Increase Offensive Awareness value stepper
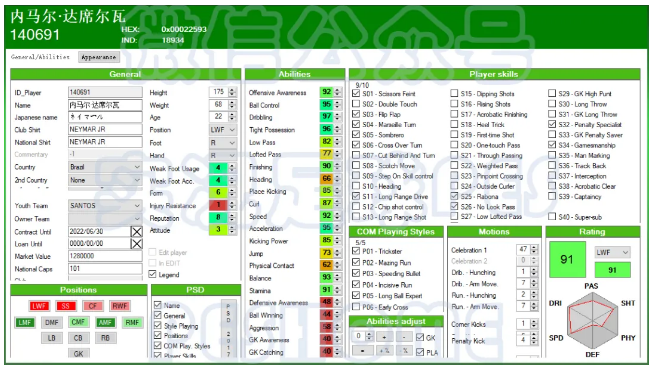 click(x=338, y=90)
